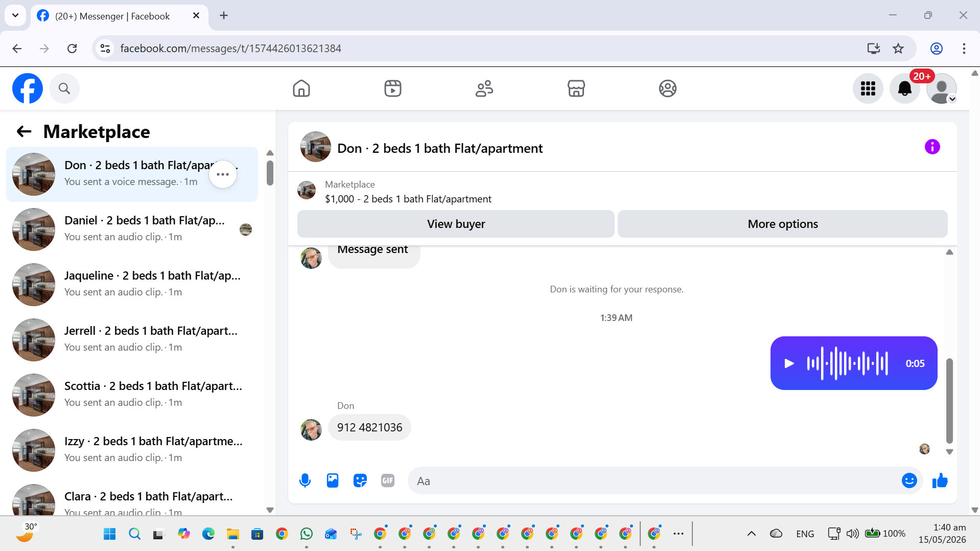Click the More options button

(783, 224)
